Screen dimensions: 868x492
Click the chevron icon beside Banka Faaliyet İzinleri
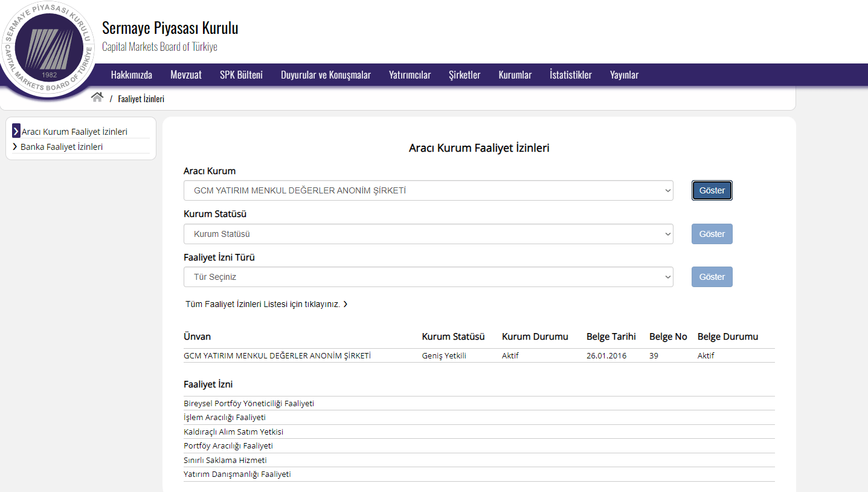14,147
